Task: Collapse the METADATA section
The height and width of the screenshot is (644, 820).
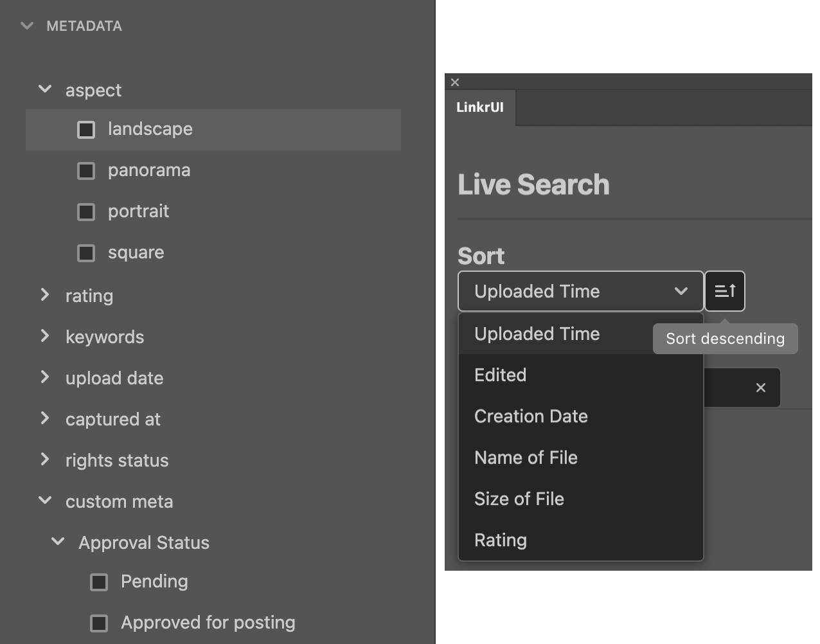Action: [x=27, y=26]
